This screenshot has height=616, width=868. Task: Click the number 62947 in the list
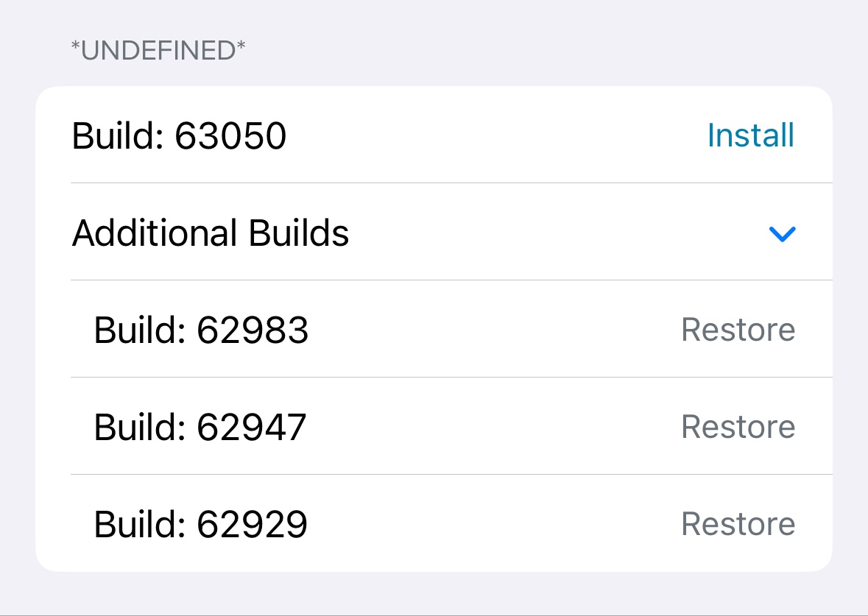252,428
